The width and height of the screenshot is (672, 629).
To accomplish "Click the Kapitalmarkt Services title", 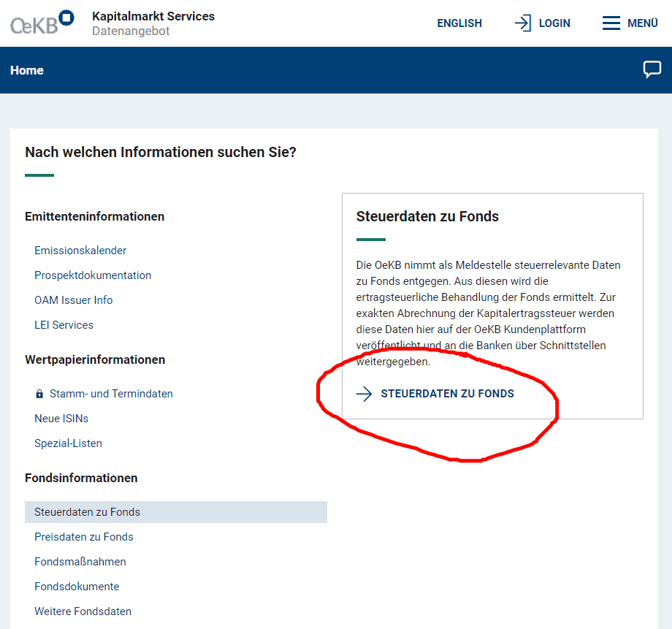I will click(153, 16).
